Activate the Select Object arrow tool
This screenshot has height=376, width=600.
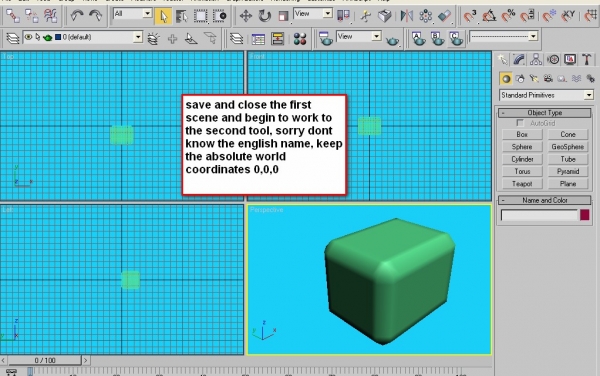pos(163,16)
